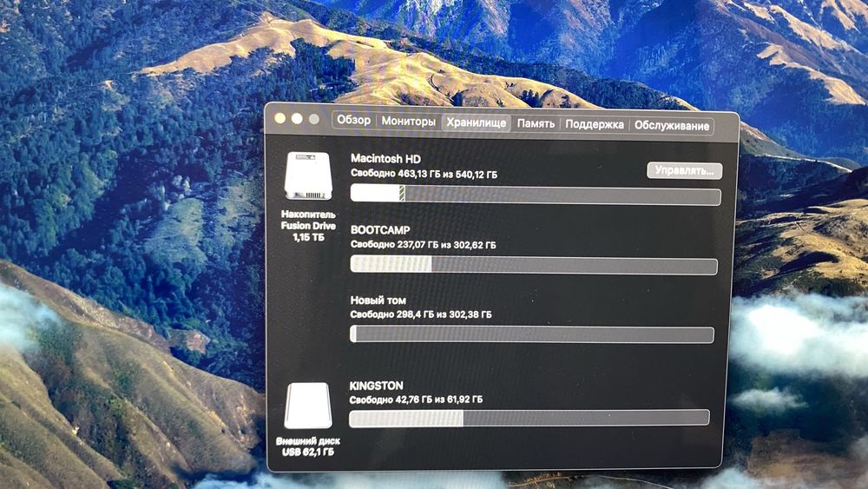Click text Свободно 42,76 ГБ из 61,92 ГБ

pos(416,400)
